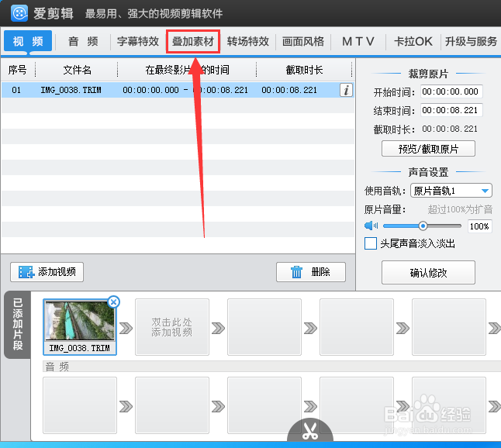This screenshot has height=448, width=501.
Task: Click the scissors cut icon at the bottom
Action: (310, 431)
